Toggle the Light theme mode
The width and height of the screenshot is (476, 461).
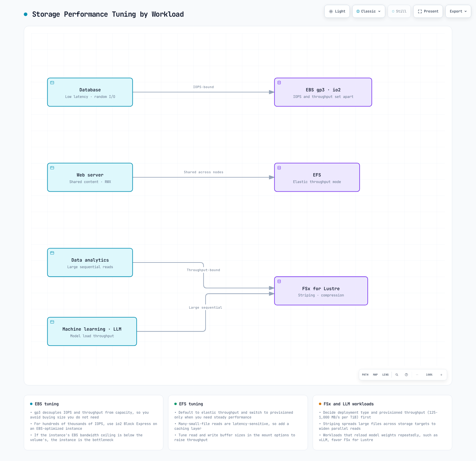pyautogui.click(x=337, y=11)
